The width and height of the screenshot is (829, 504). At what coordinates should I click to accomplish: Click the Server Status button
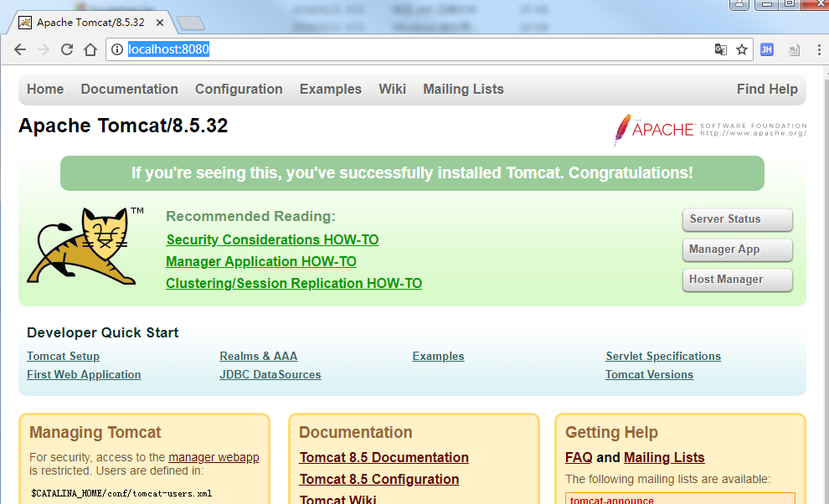tap(738, 219)
